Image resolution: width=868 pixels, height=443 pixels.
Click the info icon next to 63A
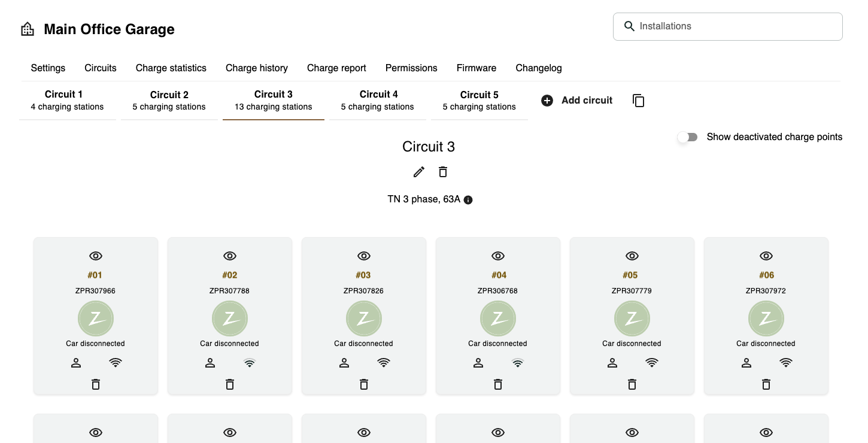pyautogui.click(x=468, y=200)
